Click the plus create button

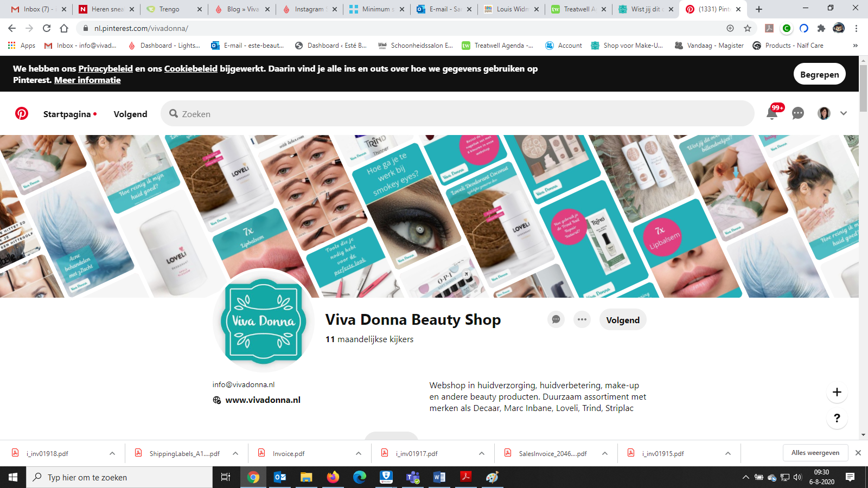coord(837,392)
